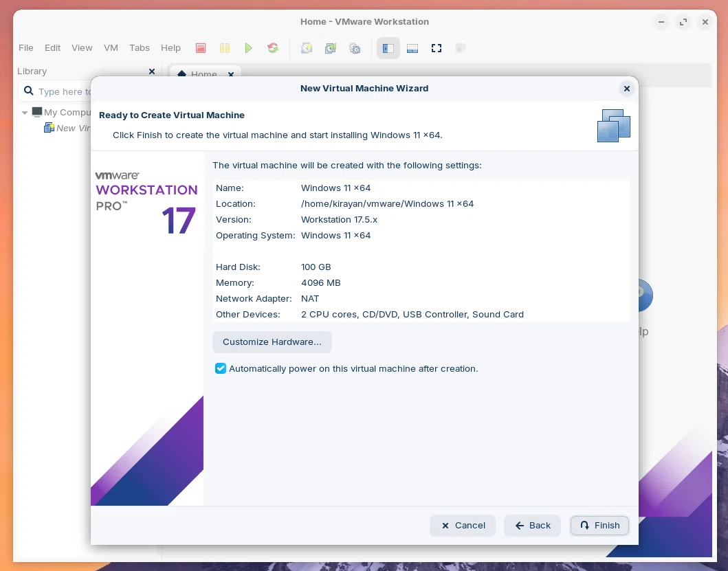Click the full screen toolbar icon
Viewport: 728px width, 571px height.
[x=437, y=48]
